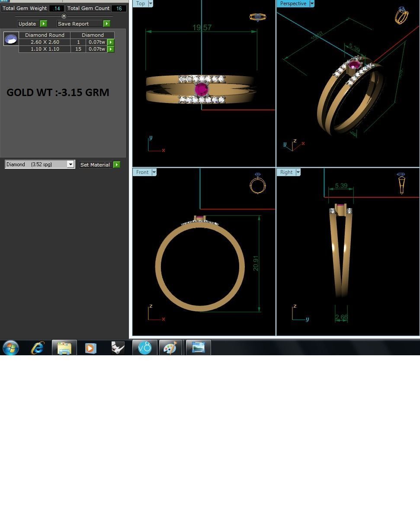Click the pink center stone in Top view
Viewport: 420px width, 521px height.
pos(202,90)
